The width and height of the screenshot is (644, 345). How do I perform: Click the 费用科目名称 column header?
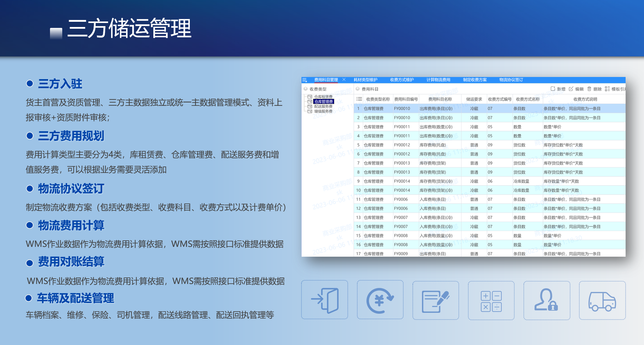pos(440,99)
